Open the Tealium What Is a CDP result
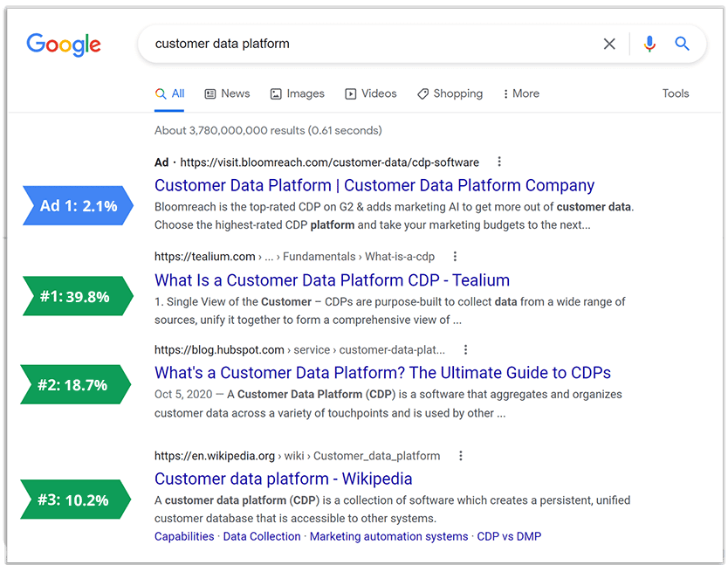Viewport: 728px width, 572px height. click(332, 280)
